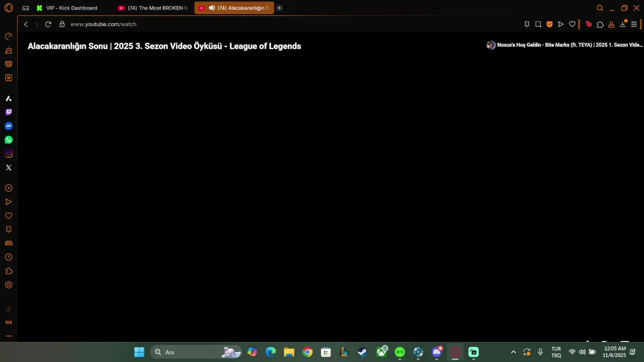The image size is (644, 362).
Task: Open the extensions puzzle toolbar menu
Action: coord(600,24)
